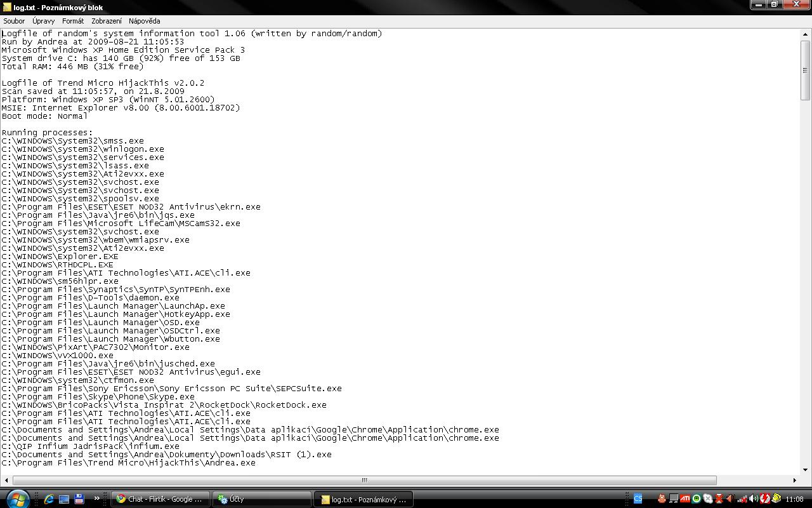Click the vertical scrollbar down arrow

point(805,470)
